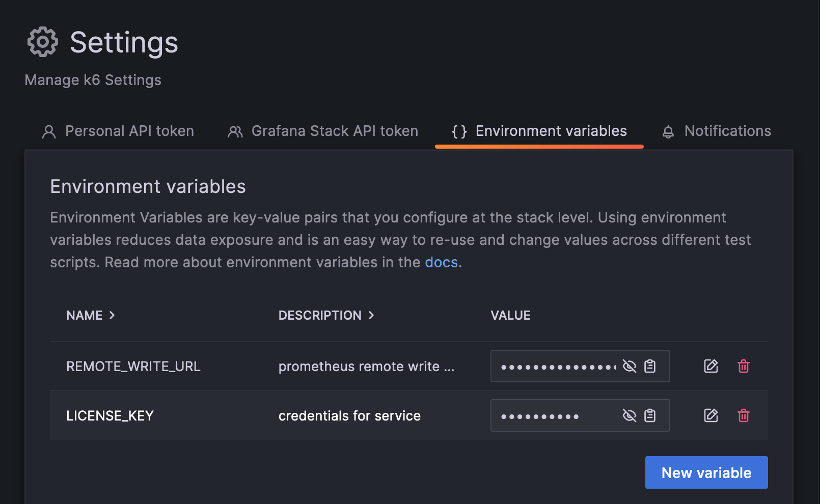Show the masked LICENSE_KEY value
Screen dimensions: 820x504
coord(630,415)
